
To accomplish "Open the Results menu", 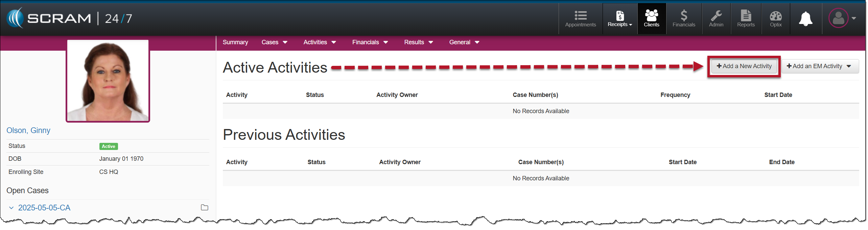I will 418,42.
